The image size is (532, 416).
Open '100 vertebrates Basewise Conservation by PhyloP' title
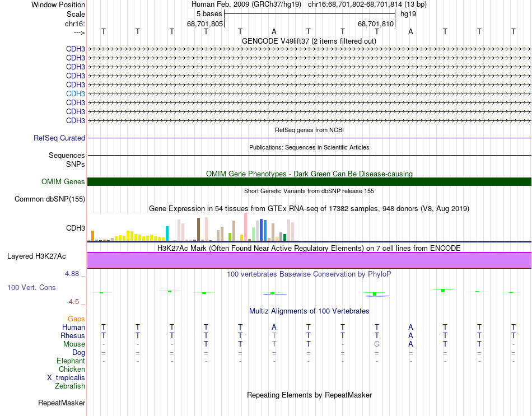[x=309, y=274]
